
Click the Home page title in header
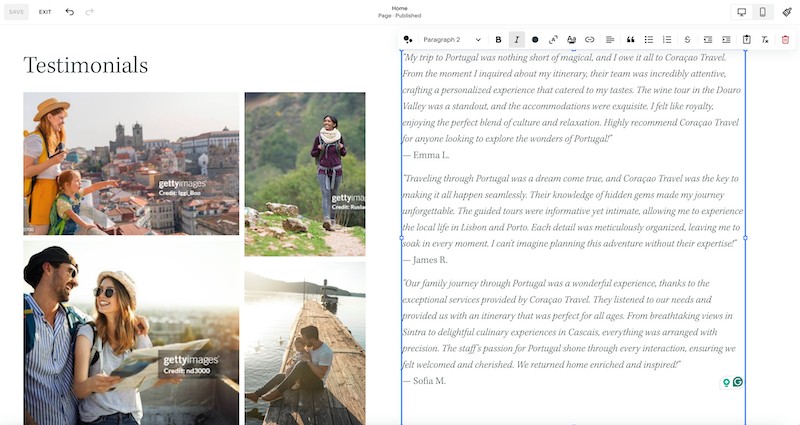coord(399,8)
